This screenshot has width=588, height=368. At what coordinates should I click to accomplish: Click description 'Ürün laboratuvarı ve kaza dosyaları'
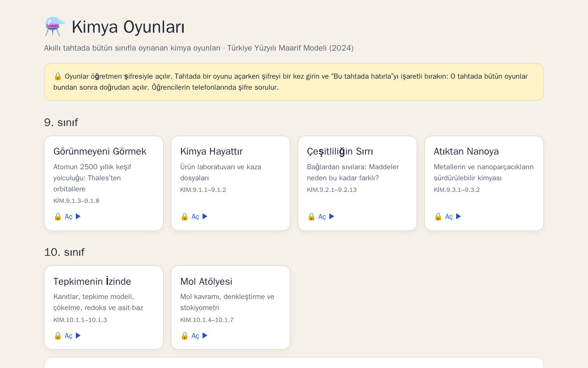click(x=220, y=172)
